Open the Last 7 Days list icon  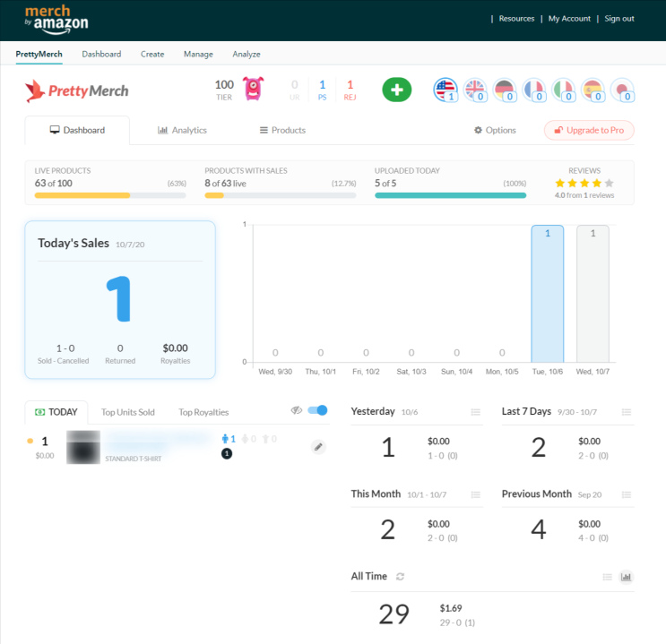[627, 412]
